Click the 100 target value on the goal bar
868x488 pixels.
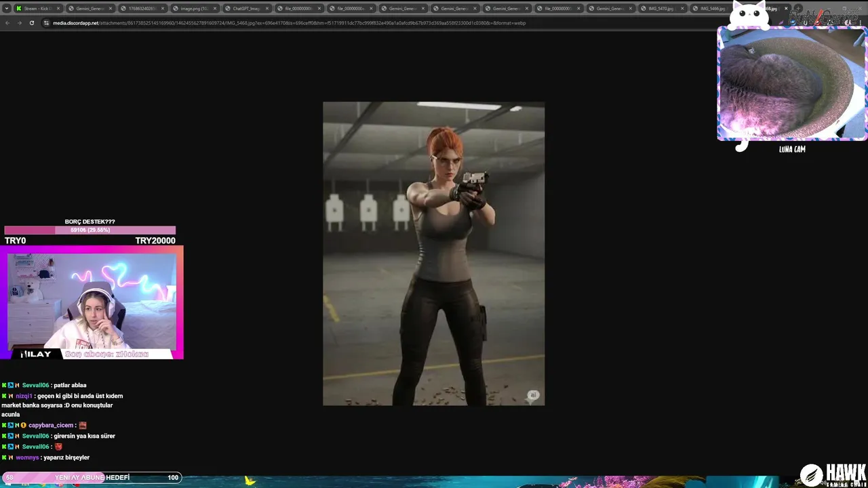coord(173,478)
